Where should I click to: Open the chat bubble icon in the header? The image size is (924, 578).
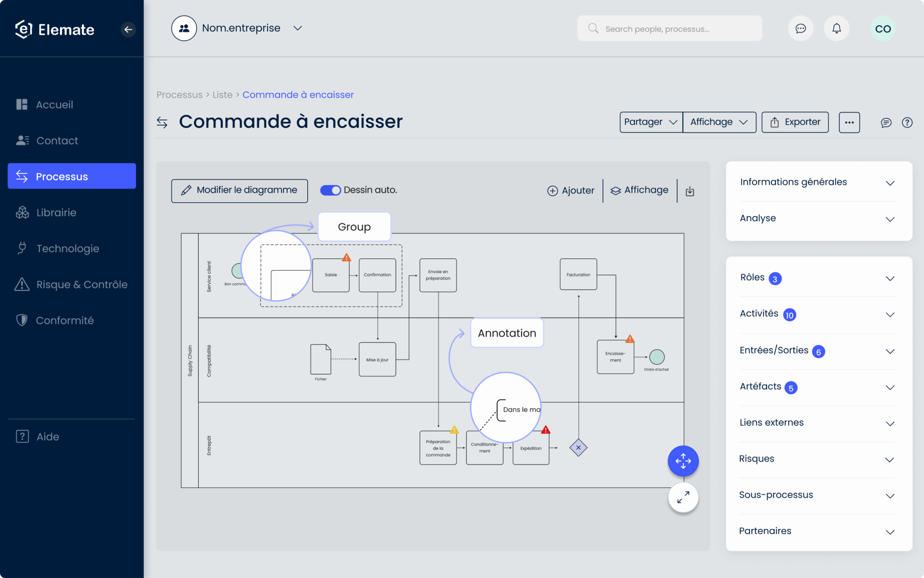(801, 28)
